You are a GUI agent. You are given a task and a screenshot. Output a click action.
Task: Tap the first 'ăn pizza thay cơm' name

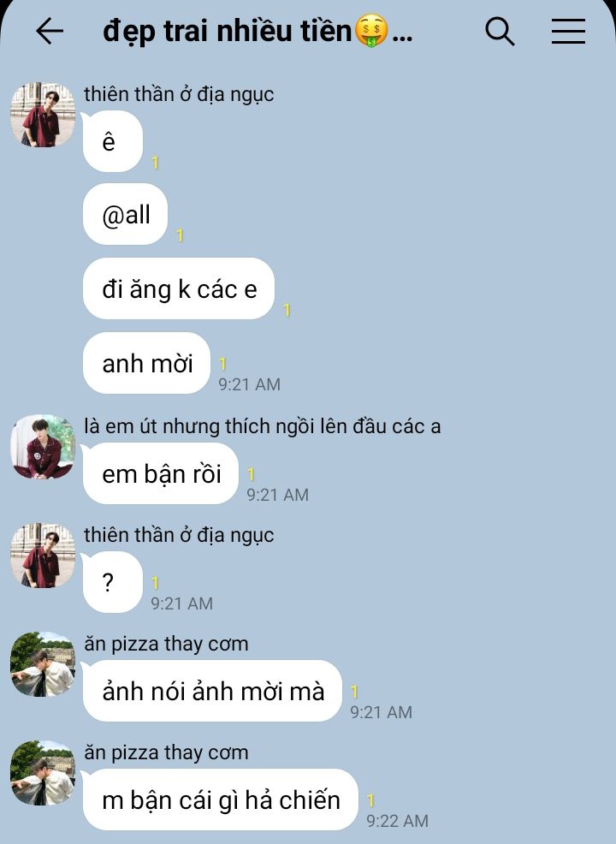pyautogui.click(x=166, y=644)
